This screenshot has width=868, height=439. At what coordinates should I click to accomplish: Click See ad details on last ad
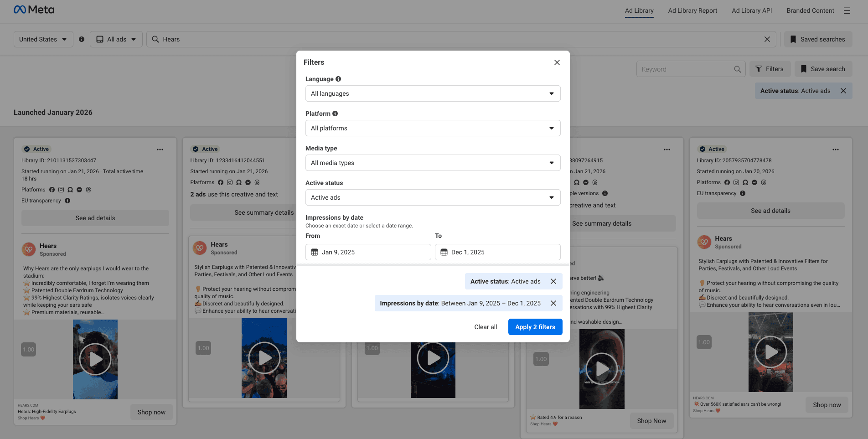pos(770,211)
